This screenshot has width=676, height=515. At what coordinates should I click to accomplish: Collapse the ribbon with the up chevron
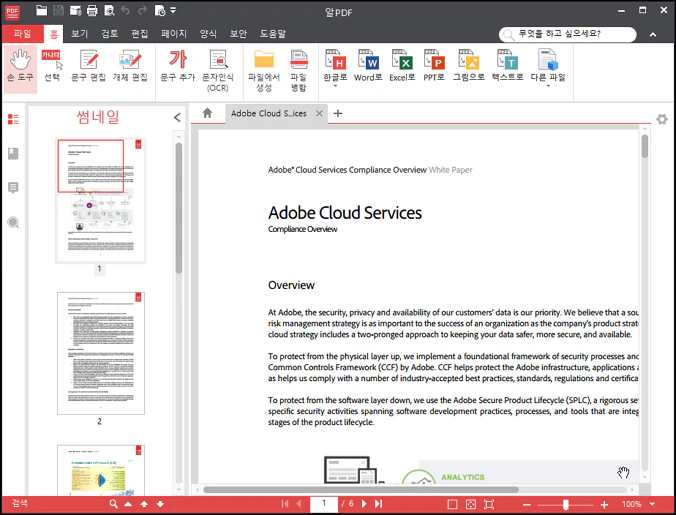click(x=653, y=34)
